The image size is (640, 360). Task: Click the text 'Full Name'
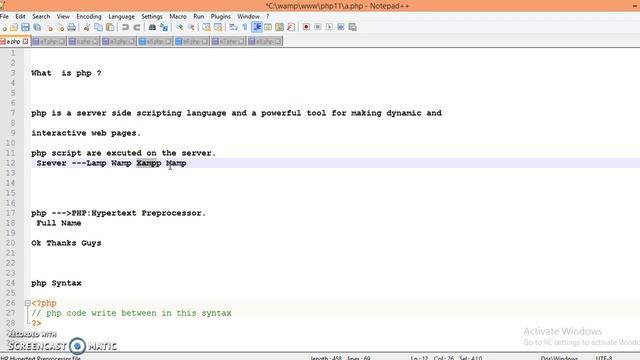tap(59, 223)
